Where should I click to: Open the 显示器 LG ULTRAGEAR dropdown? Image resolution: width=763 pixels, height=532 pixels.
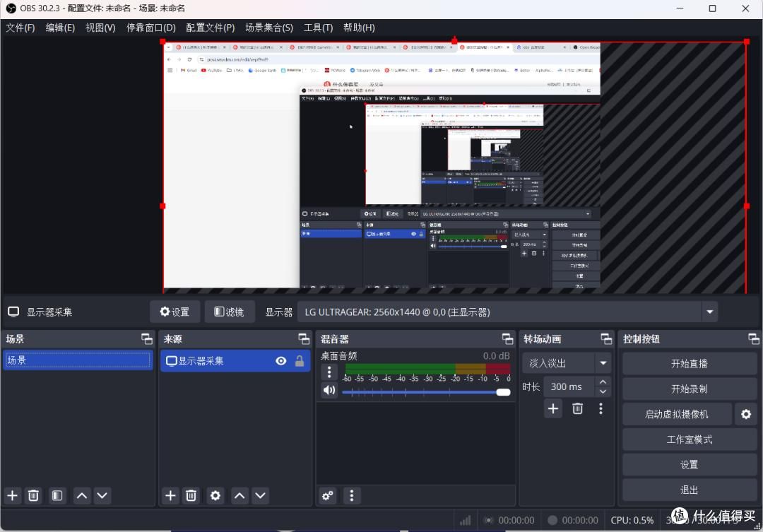(x=507, y=312)
